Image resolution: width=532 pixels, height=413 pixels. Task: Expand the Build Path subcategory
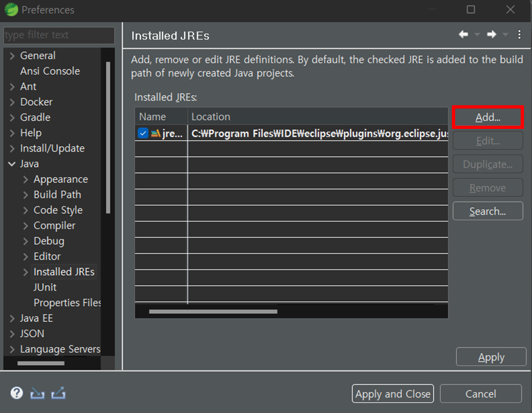(x=25, y=194)
